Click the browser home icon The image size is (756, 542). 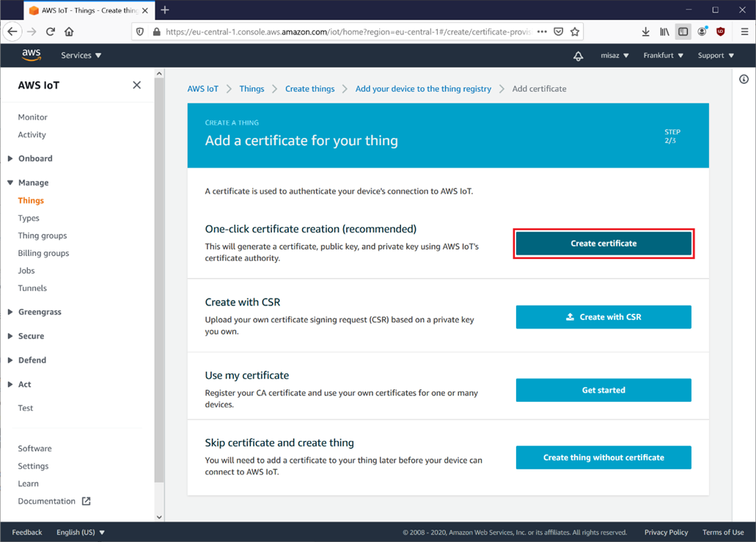pos(69,32)
